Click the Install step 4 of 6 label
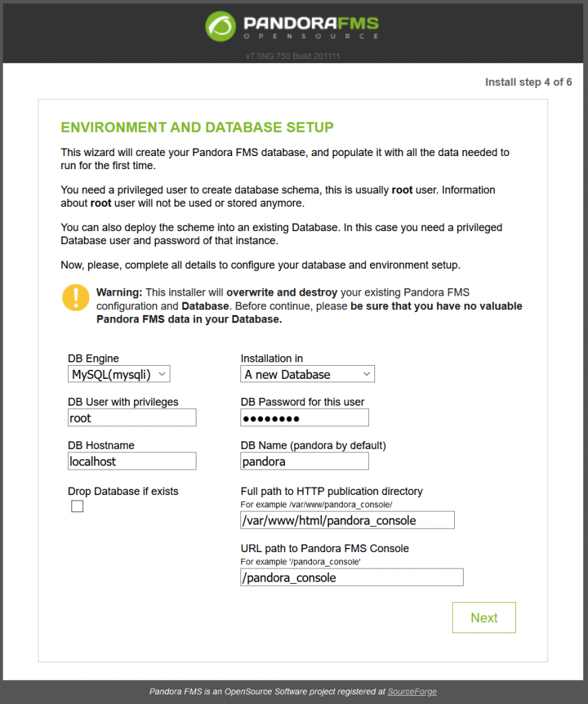Screen dimensions: 588x704 click(x=528, y=82)
